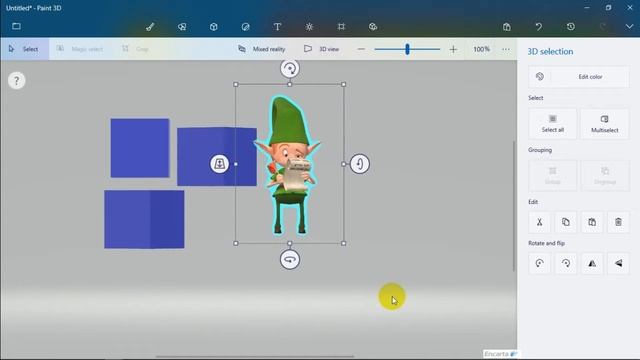Copy the selected 3D object
The height and width of the screenshot is (360, 640).
coord(566,222)
